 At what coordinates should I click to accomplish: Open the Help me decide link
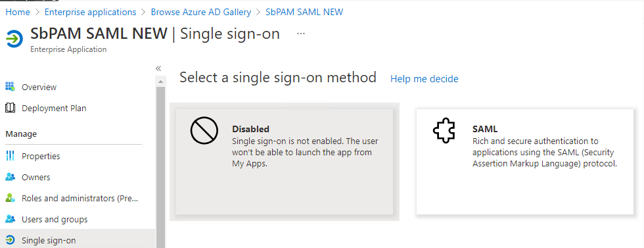(x=425, y=78)
